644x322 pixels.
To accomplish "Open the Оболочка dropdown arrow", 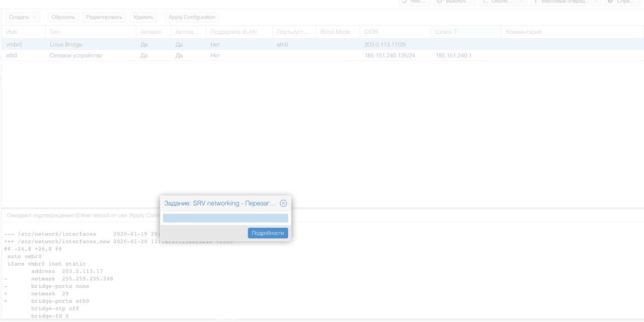I will tap(522, 2).
